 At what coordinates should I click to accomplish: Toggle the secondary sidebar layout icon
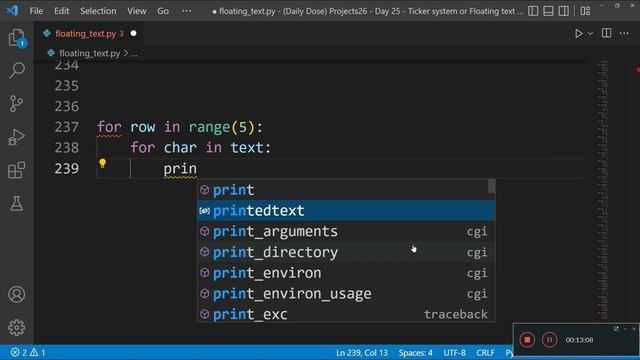point(564,11)
